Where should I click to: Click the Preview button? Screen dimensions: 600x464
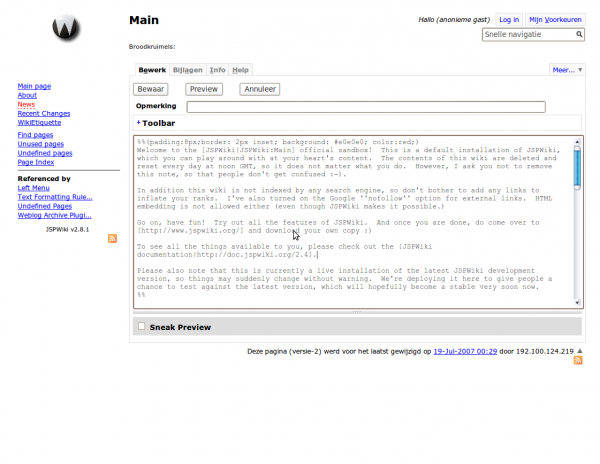[x=204, y=89]
